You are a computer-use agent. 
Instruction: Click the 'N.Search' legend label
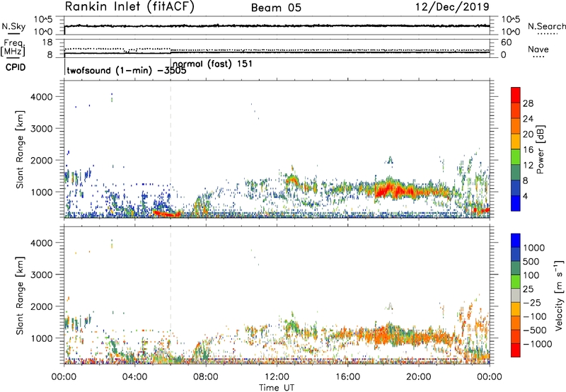(x=546, y=26)
